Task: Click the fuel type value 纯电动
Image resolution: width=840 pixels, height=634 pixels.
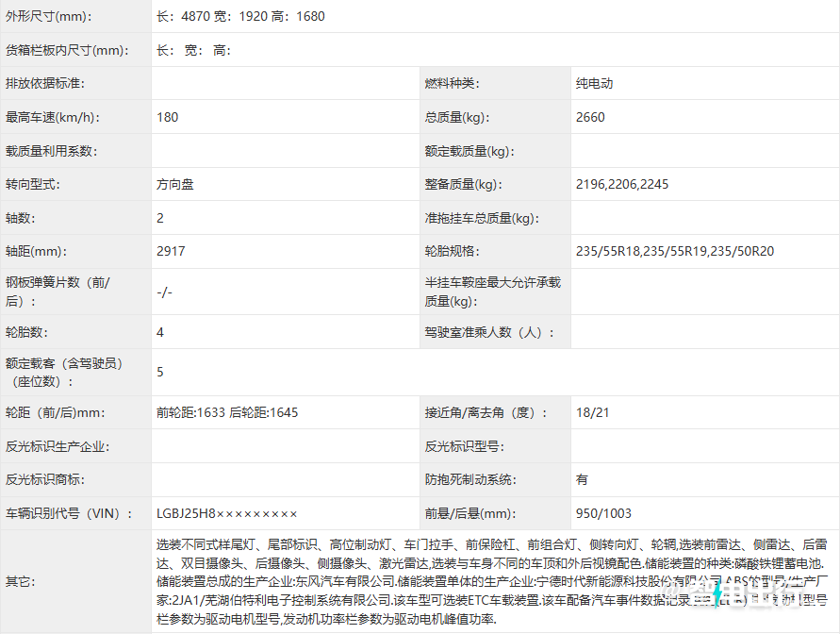Action: click(595, 84)
